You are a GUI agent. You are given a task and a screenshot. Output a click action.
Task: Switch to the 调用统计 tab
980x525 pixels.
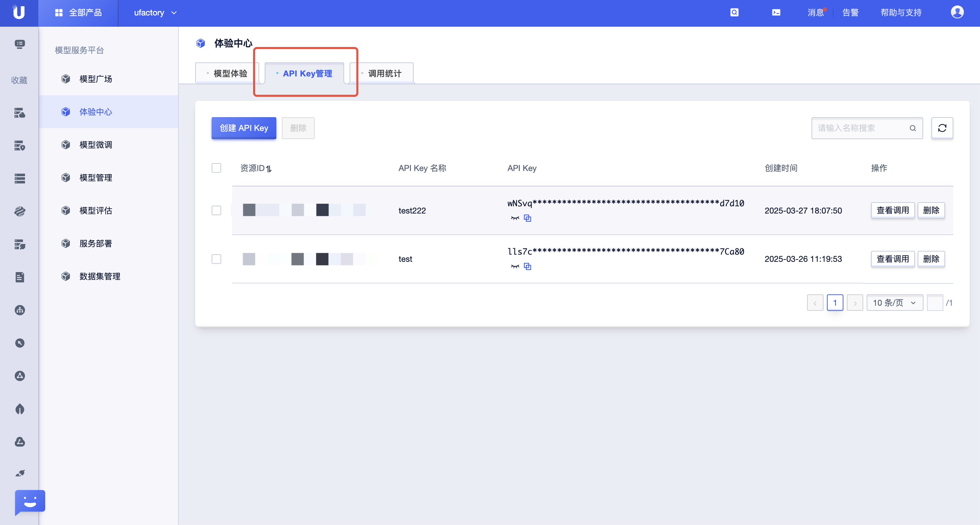pos(384,73)
